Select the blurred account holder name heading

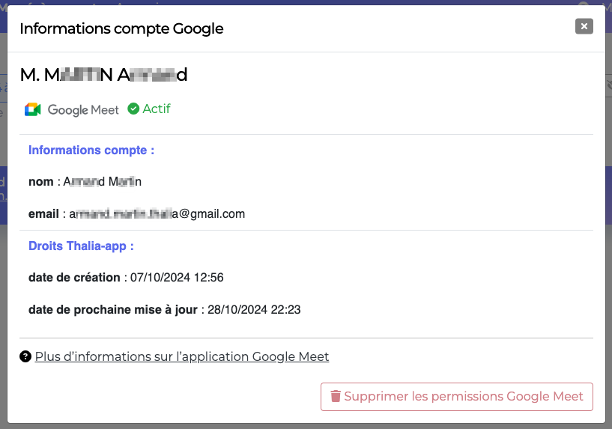pos(104,75)
